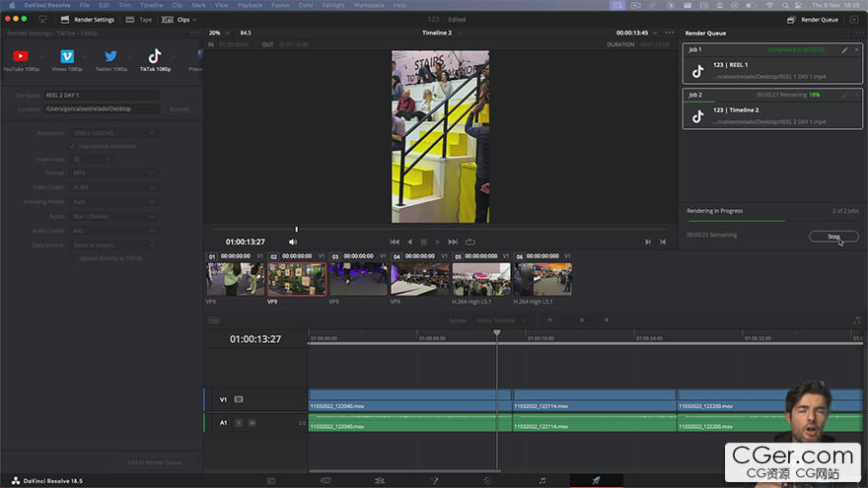Click the timeline zoom slider
This screenshot has height=488, width=868.
581,320
